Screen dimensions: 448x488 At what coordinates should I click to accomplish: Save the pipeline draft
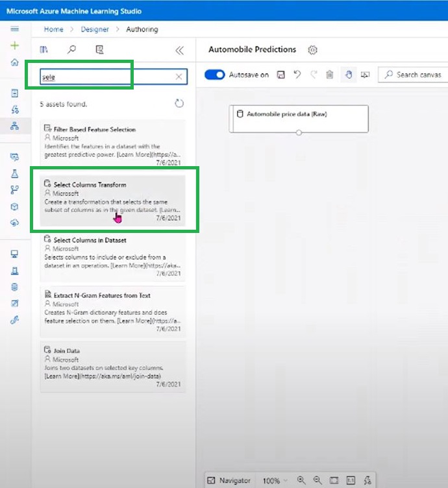click(281, 75)
